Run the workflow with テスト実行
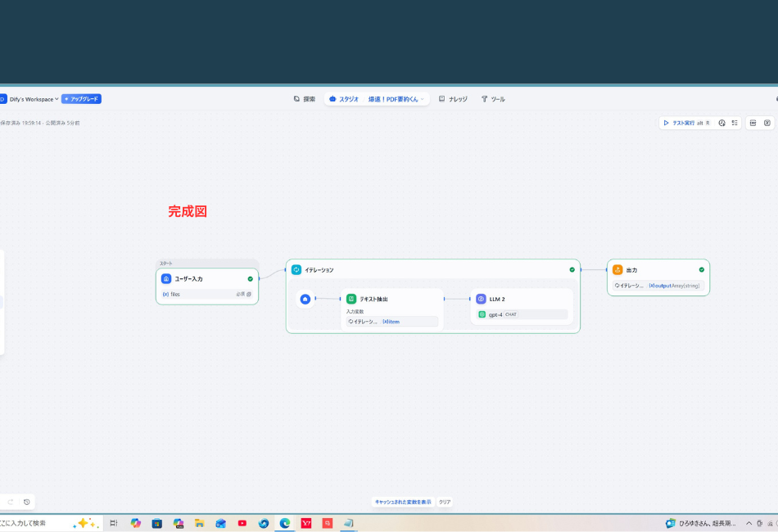 (x=684, y=123)
